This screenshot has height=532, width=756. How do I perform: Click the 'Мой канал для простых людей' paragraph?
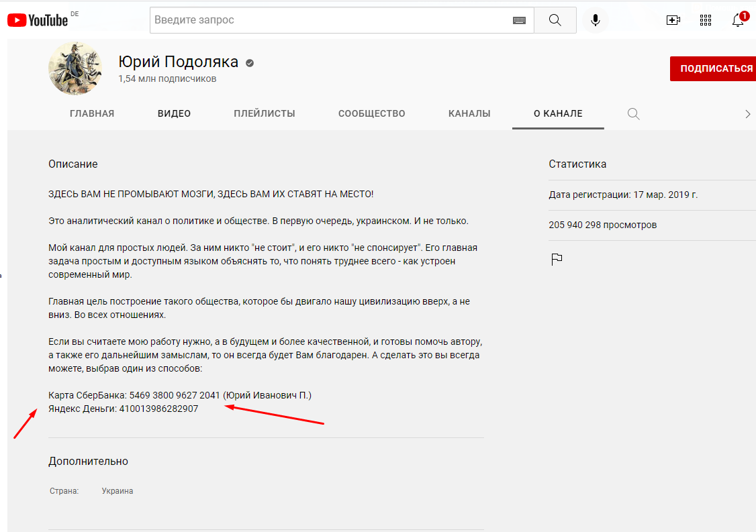(263, 261)
